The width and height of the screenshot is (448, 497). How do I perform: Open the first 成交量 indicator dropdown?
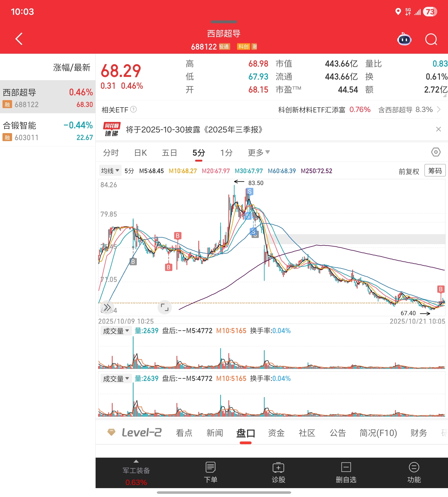(x=116, y=331)
